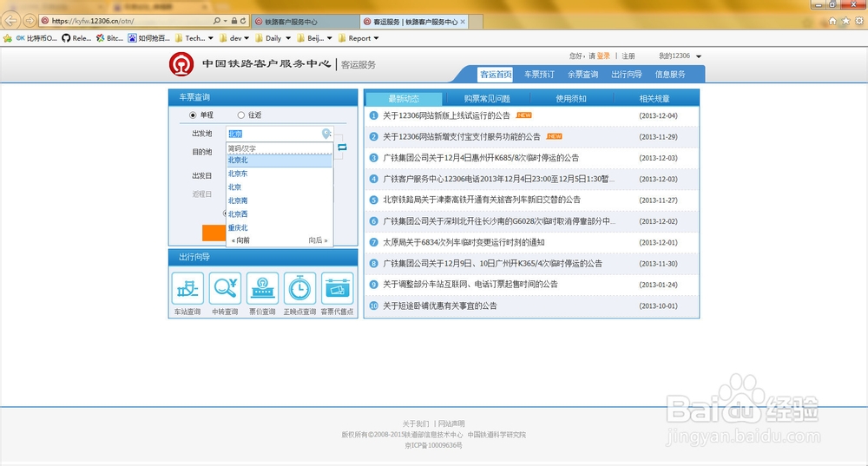This screenshot has width=868, height=466.
Task: Click the 网站声明 footer link
Action: [x=451, y=423]
